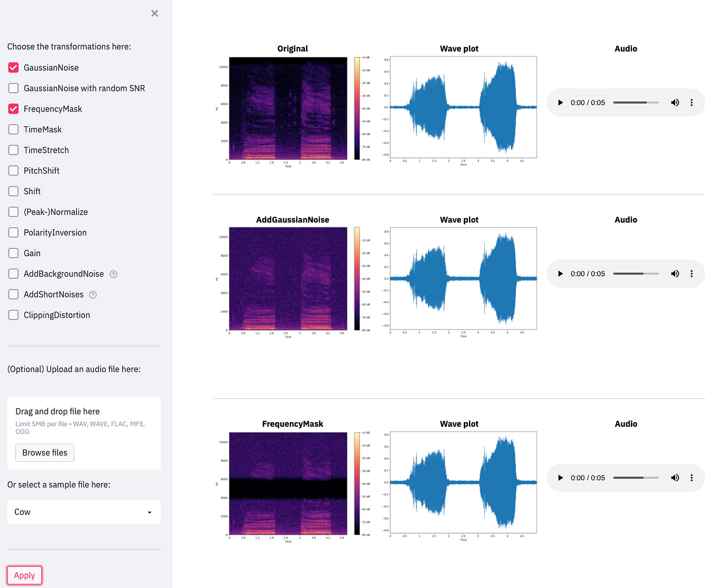Enable GaussianNoise with random SNR

(x=13, y=88)
